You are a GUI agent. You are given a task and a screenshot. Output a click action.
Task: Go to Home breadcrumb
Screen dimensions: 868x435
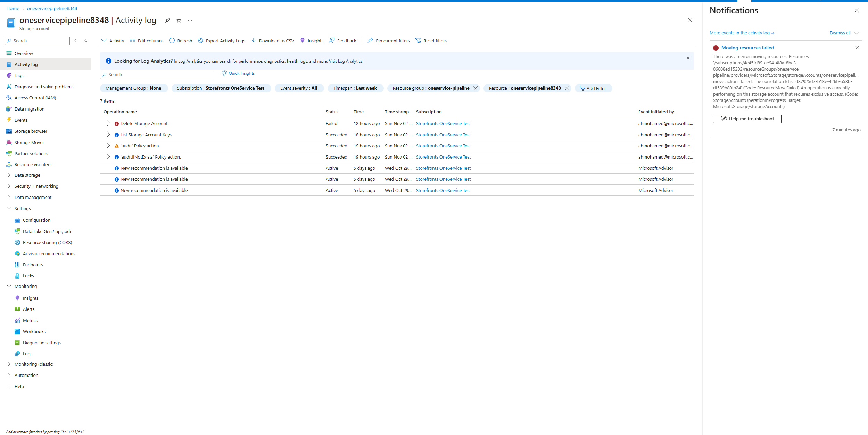[13, 8]
